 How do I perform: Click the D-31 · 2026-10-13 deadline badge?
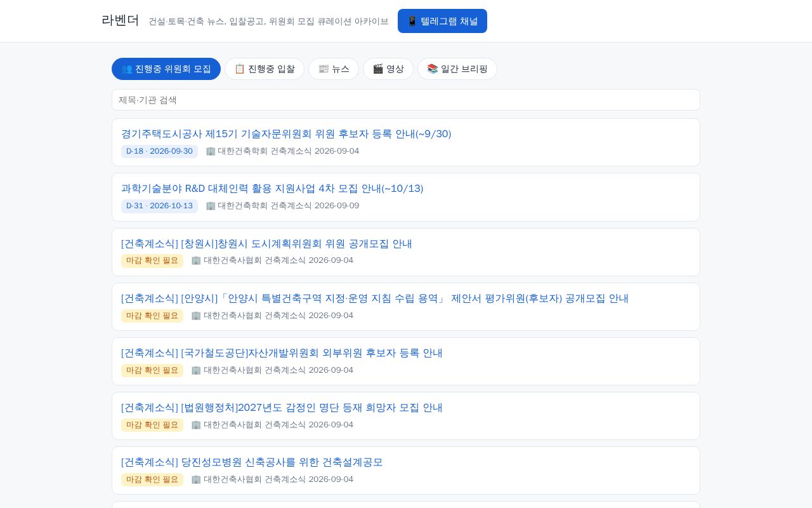pos(159,206)
